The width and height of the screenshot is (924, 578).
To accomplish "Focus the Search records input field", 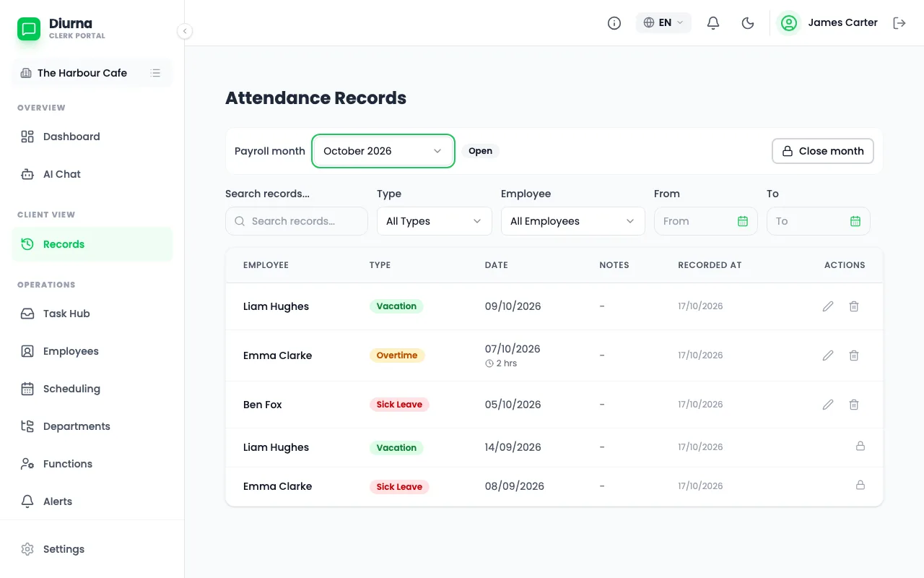I will tap(297, 221).
